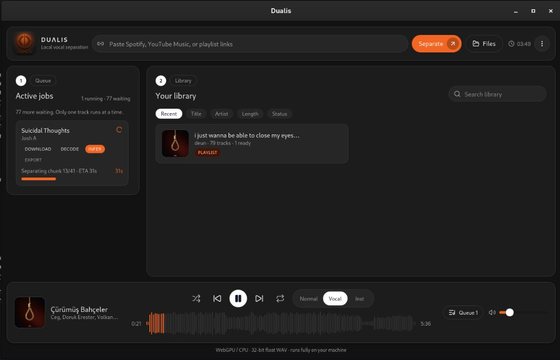This screenshot has height=360, width=560.
Task: Select Vocal playback mode
Action: 335,299
